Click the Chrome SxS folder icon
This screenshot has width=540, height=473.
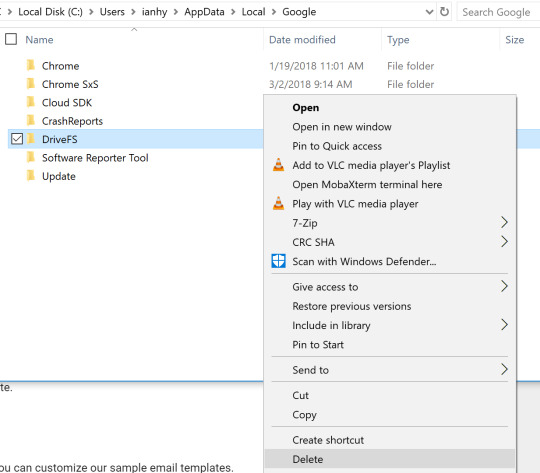[x=31, y=83]
